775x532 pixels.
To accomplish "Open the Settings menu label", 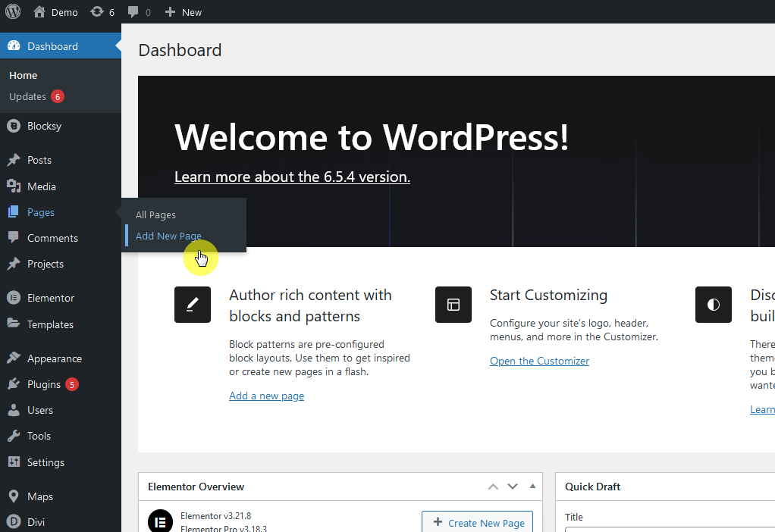I will pyautogui.click(x=46, y=462).
